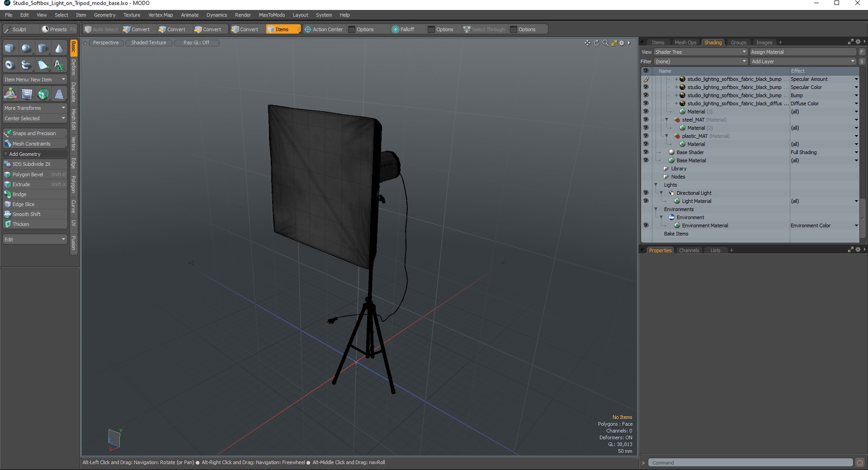This screenshot has height=470, width=868.
Task: Collapse the Environments tree group
Action: click(x=656, y=209)
